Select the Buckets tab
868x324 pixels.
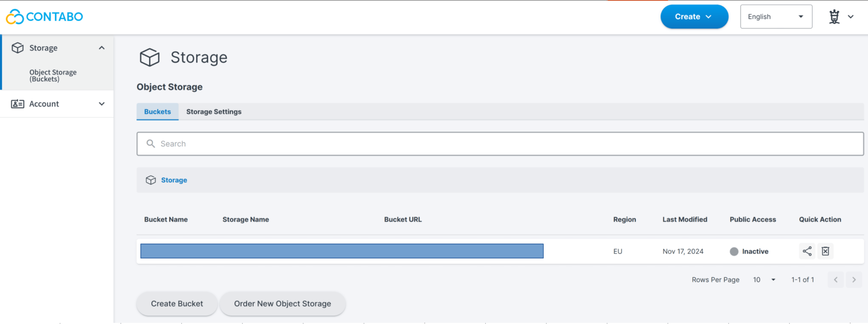[x=158, y=112]
